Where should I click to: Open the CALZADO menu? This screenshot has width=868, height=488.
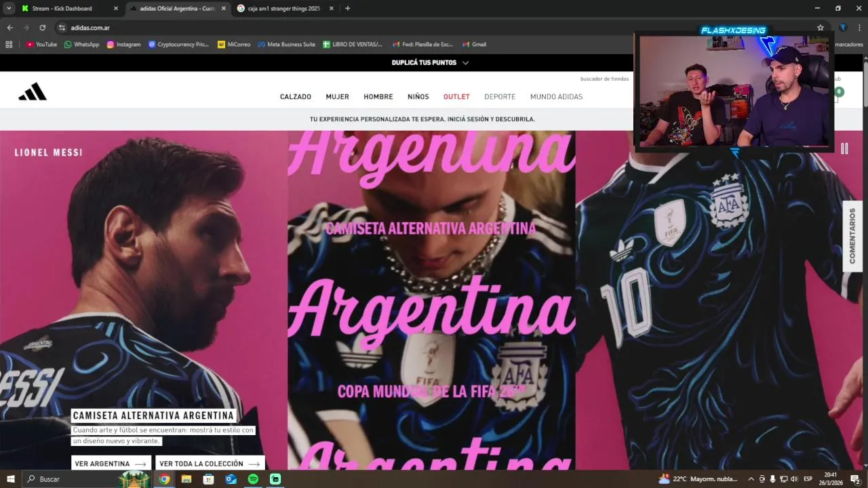pos(296,97)
